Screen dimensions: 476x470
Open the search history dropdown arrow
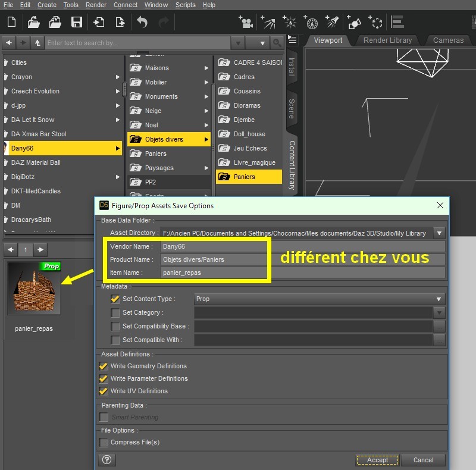click(238, 43)
